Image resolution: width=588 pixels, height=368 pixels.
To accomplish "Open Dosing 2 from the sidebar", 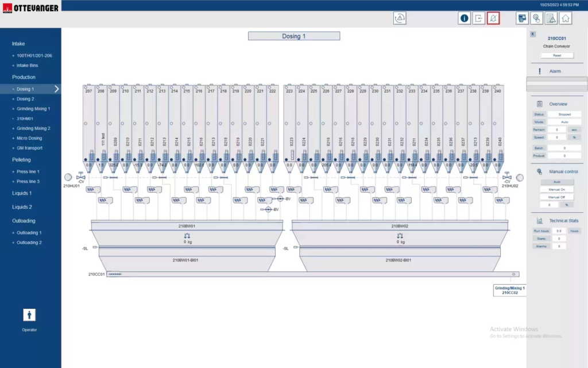I will coord(25,99).
